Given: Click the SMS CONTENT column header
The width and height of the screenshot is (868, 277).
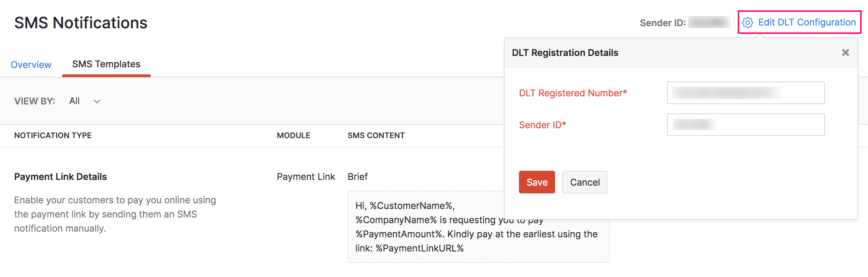Looking at the screenshot, I should [376, 135].
